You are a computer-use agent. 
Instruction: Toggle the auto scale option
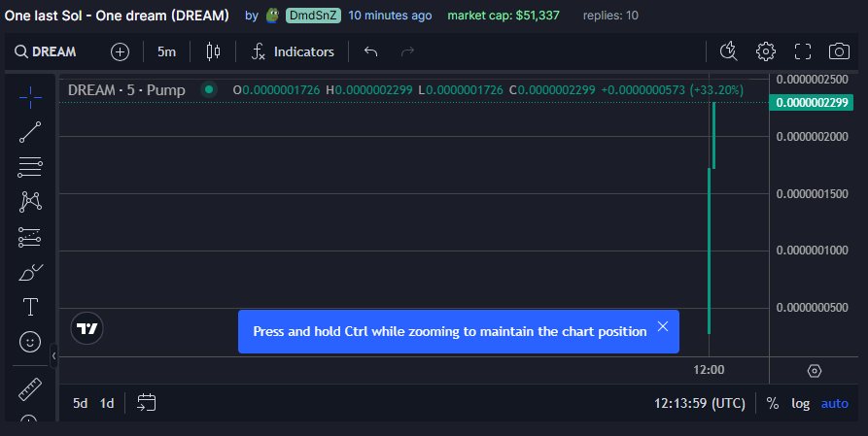834,403
